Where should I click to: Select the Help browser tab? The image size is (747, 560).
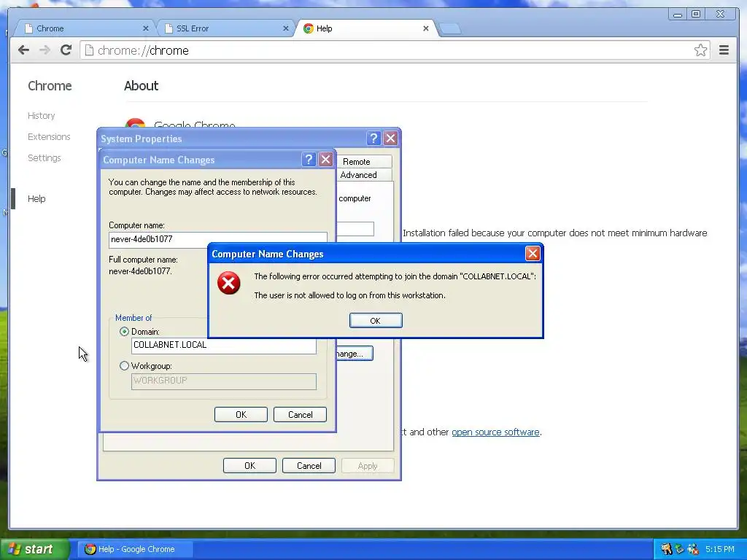click(365, 28)
